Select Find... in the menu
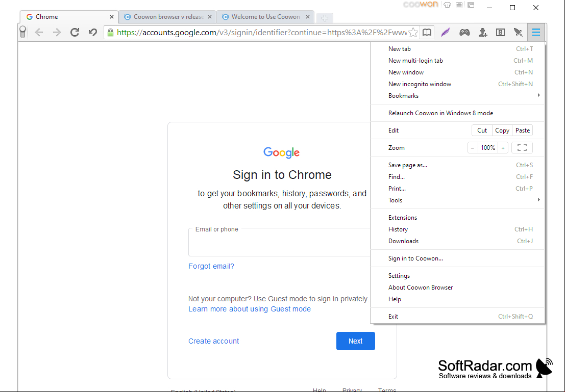Image resolution: width=565 pixels, height=392 pixels. [x=458, y=177]
